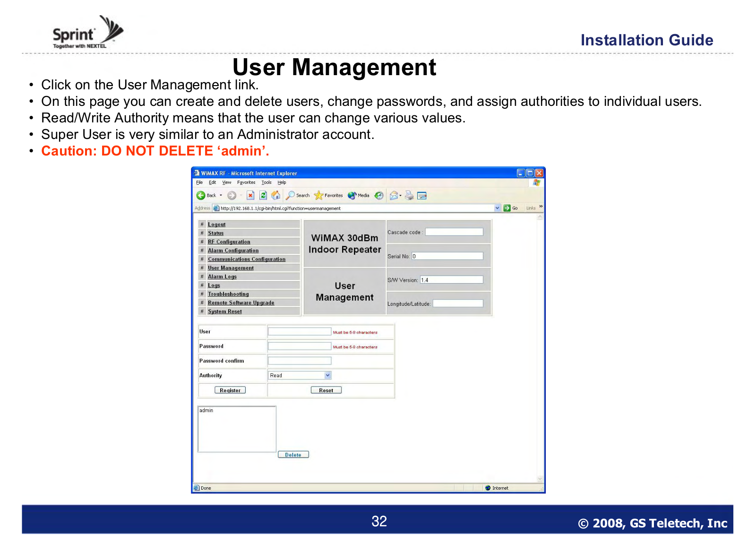The image size is (756, 535).
Task: Expand the Back button history dropdown arrow
Action: [x=221, y=195]
